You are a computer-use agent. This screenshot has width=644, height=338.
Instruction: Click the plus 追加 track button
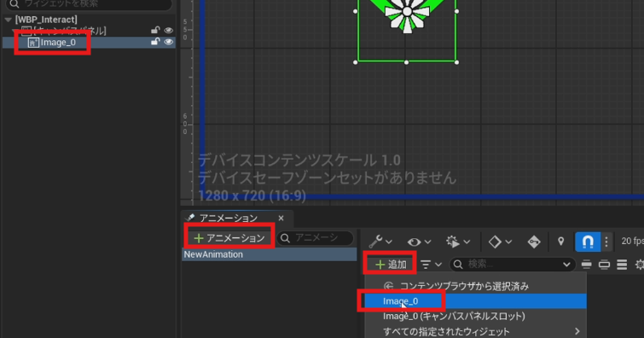pyautogui.click(x=391, y=265)
